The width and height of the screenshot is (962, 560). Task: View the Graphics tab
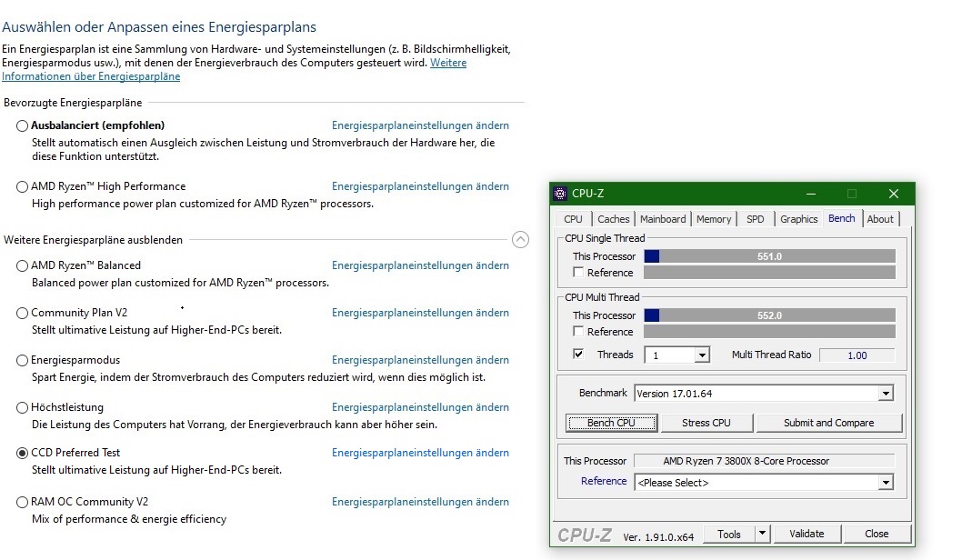click(799, 219)
